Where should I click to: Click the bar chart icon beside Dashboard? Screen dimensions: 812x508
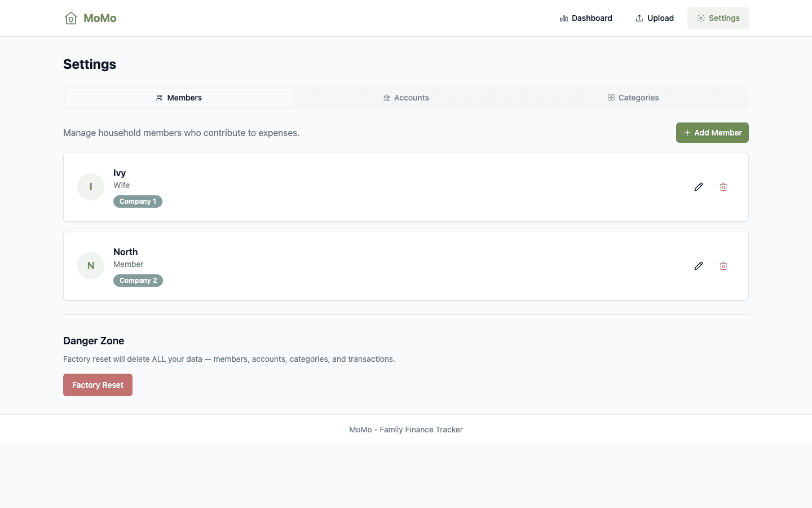tap(563, 18)
